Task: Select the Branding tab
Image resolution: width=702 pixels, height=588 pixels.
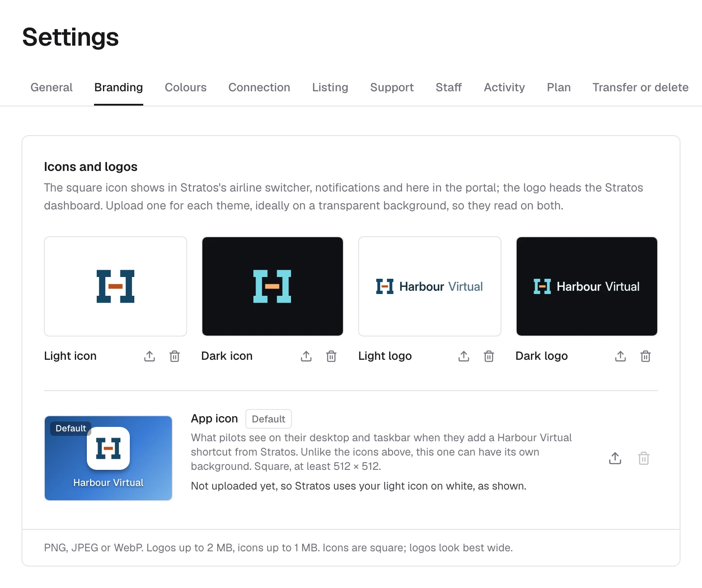Action: coord(119,87)
